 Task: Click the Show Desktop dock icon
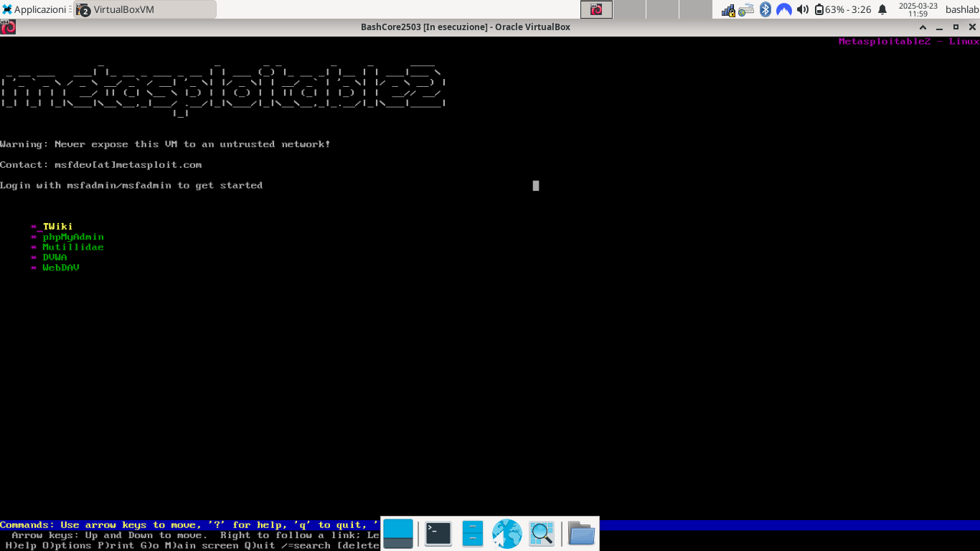pyautogui.click(x=398, y=534)
